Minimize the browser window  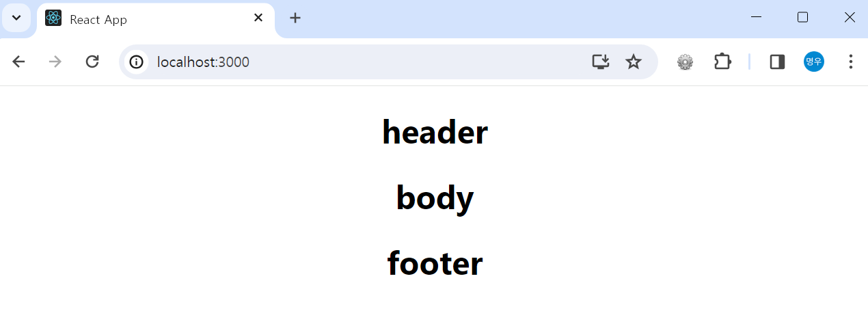point(756,18)
